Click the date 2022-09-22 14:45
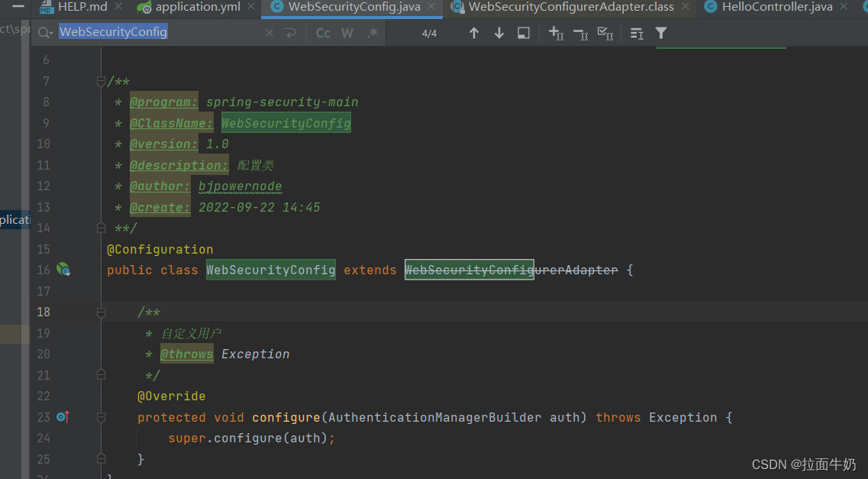The width and height of the screenshot is (868, 479). pyautogui.click(x=259, y=207)
